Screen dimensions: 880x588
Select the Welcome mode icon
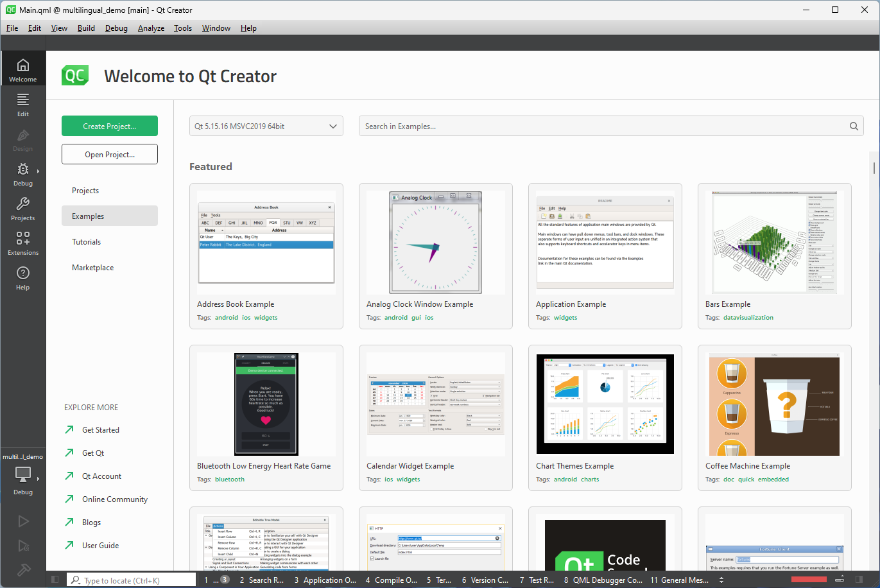(23, 68)
